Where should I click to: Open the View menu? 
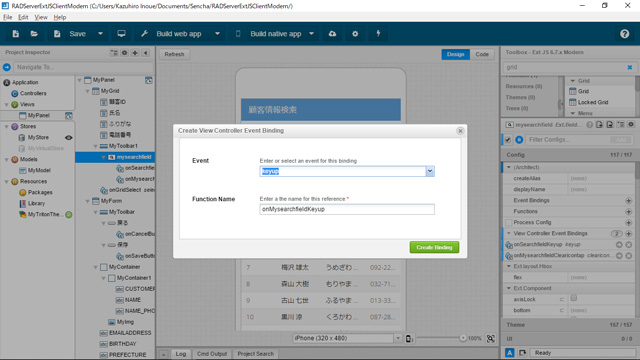[41, 17]
